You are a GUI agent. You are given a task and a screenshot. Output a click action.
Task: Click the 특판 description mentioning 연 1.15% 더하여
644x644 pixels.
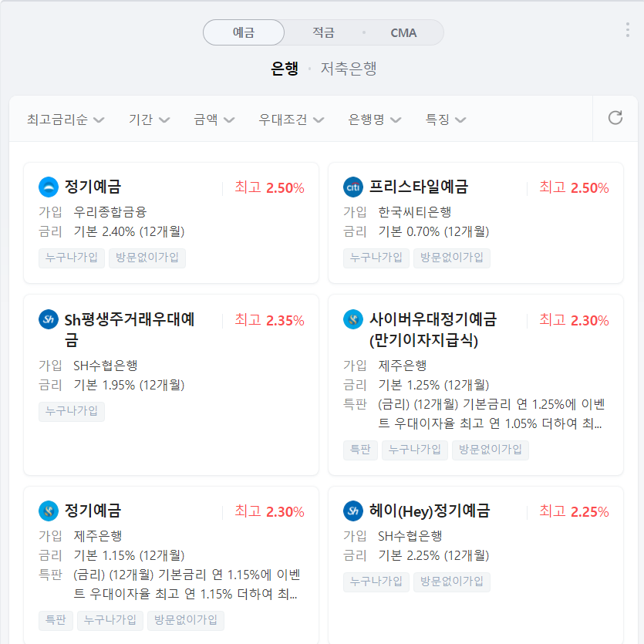click(187, 584)
